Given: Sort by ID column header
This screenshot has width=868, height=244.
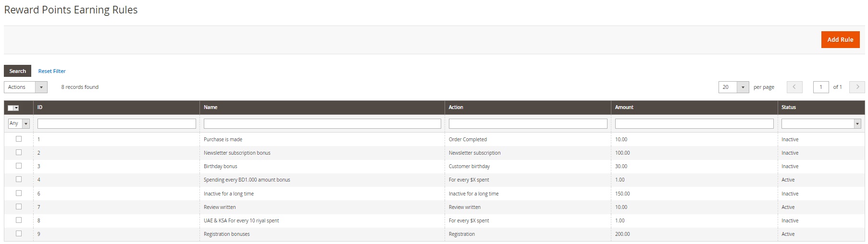Looking at the screenshot, I should 116,107.
